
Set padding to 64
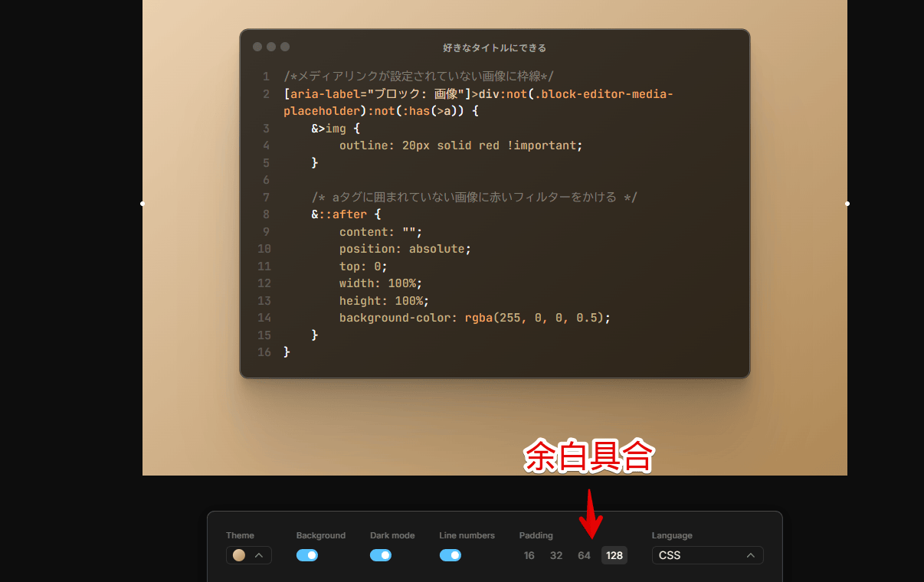coord(585,555)
